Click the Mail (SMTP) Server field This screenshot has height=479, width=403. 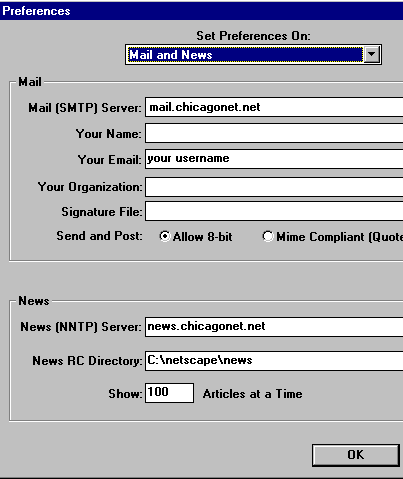[274, 107]
